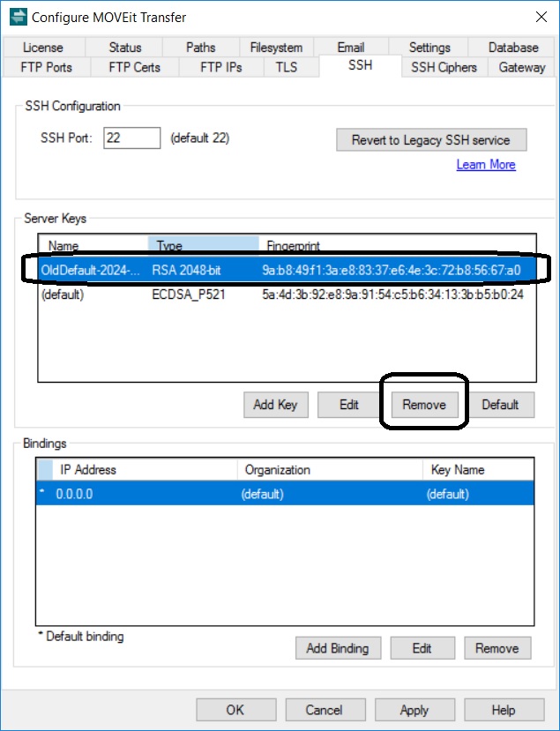Apply the configuration changes
Image resolution: width=560 pixels, height=731 pixels.
coord(414,710)
